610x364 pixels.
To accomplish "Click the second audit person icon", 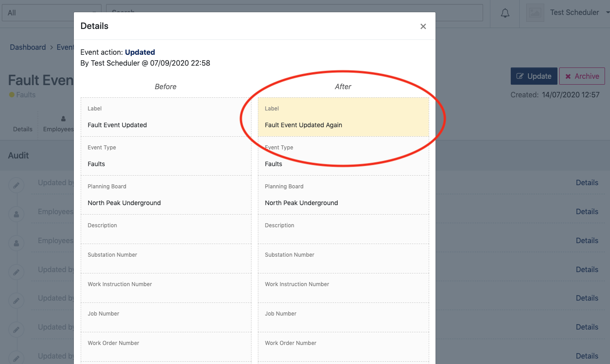I will coord(16,243).
